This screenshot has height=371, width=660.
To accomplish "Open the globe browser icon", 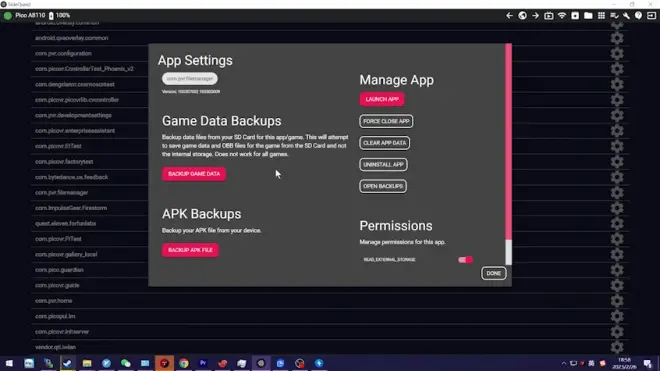I will click(522, 16).
